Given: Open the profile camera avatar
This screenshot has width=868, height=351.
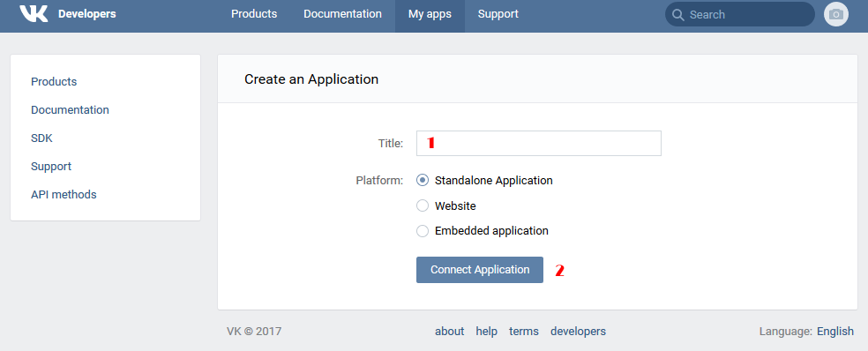Looking at the screenshot, I should pyautogui.click(x=836, y=14).
